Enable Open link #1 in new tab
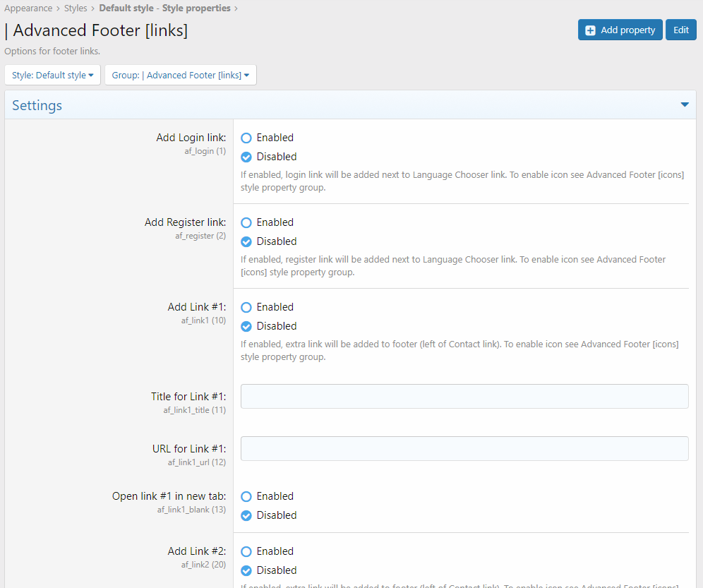703x588 pixels. [246, 497]
